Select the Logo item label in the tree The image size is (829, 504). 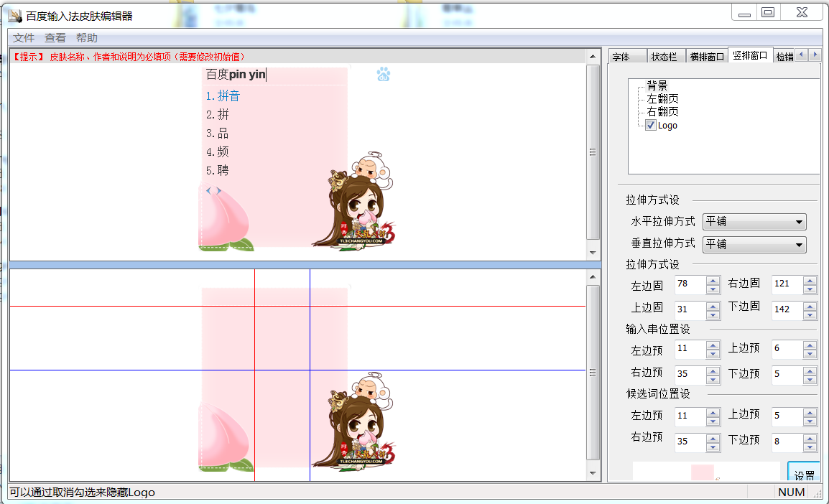tap(667, 125)
